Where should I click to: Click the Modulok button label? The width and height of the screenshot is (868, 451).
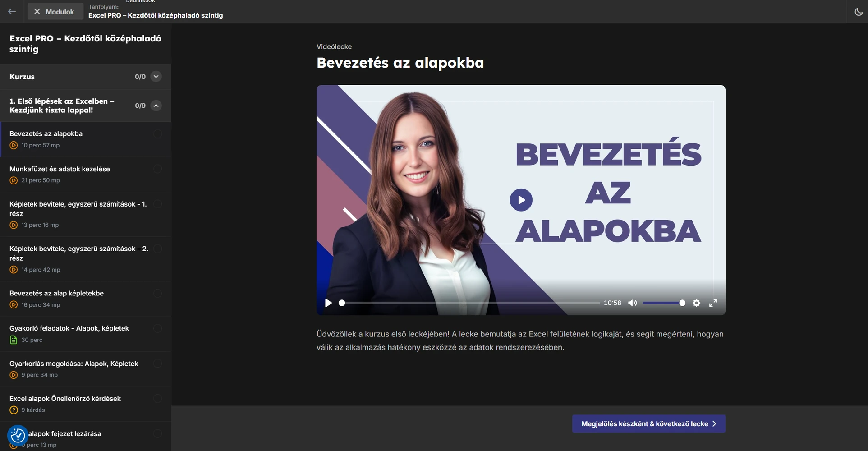tap(60, 12)
